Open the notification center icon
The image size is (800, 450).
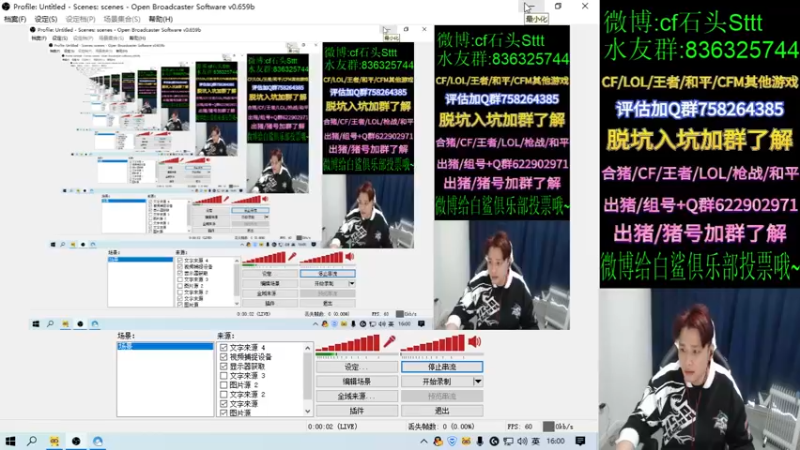(580, 441)
